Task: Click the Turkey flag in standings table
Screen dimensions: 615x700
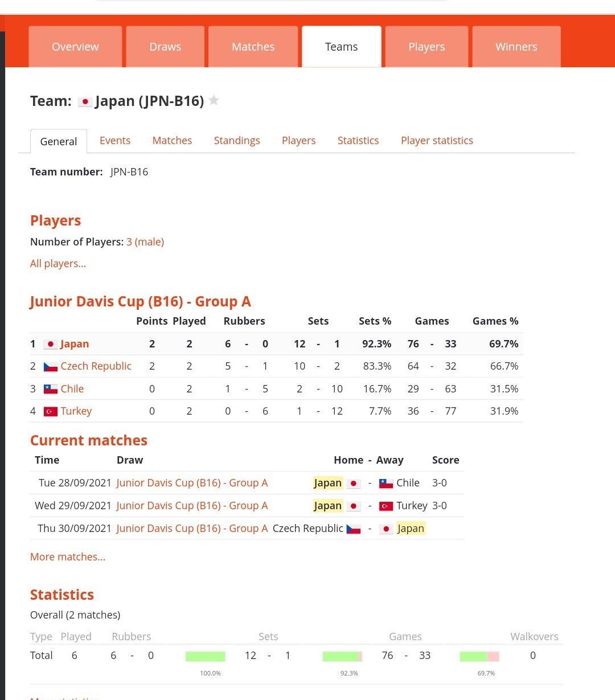Action: pos(51,411)
